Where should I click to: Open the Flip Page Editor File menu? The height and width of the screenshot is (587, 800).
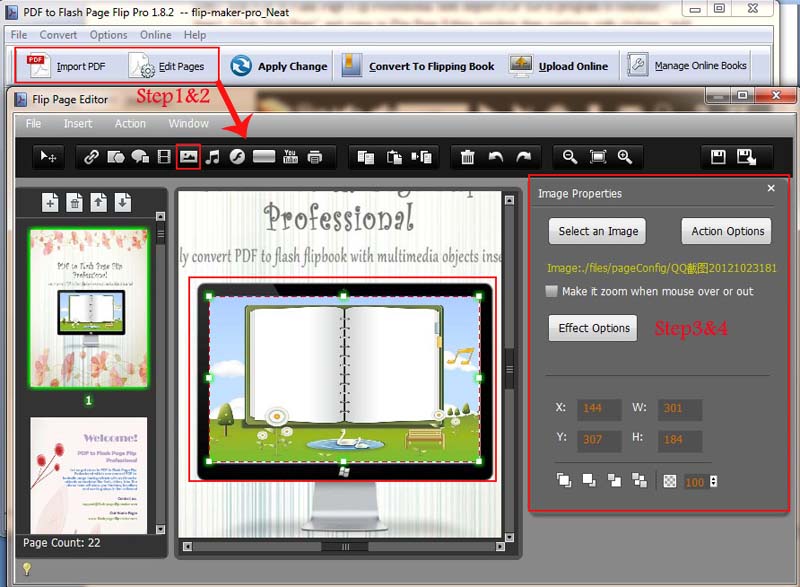point(33,123)
